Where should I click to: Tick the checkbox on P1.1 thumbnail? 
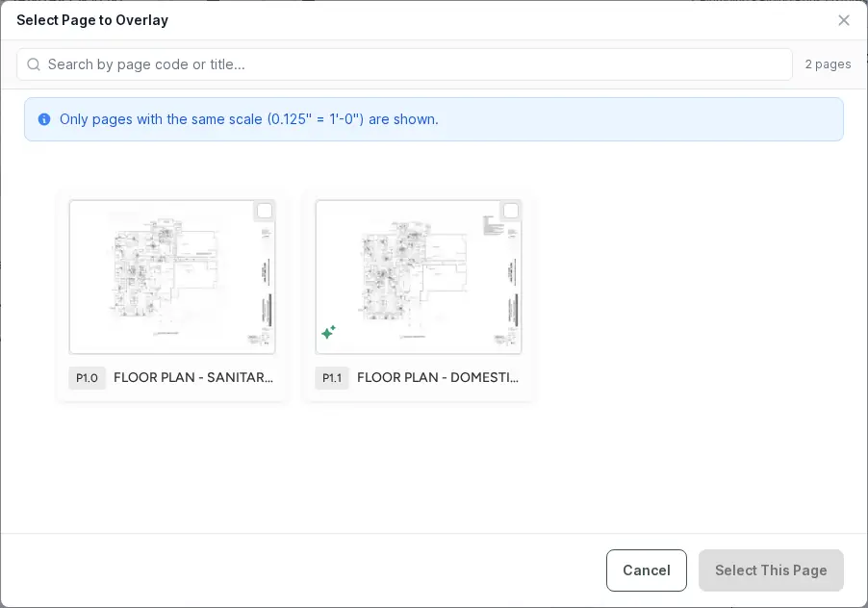pos(511,211)
